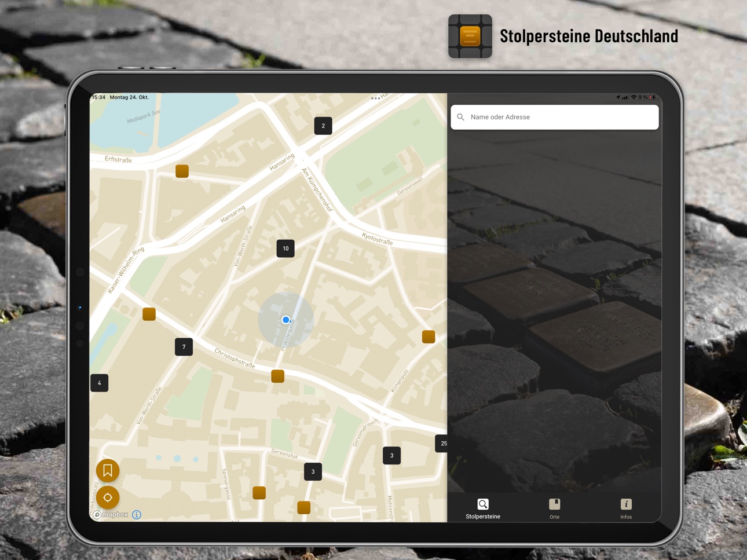Open the Infos tab
The image size is (747, 560).
(x=626, y=508)
